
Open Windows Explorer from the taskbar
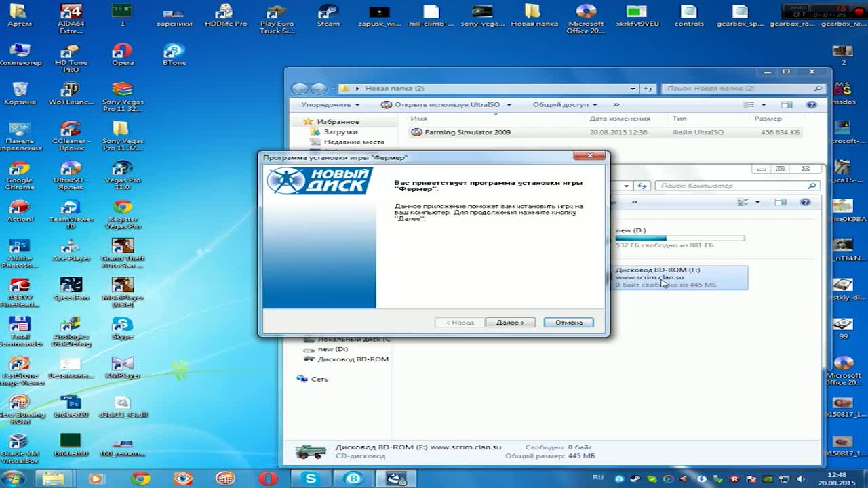click(54, 479)
